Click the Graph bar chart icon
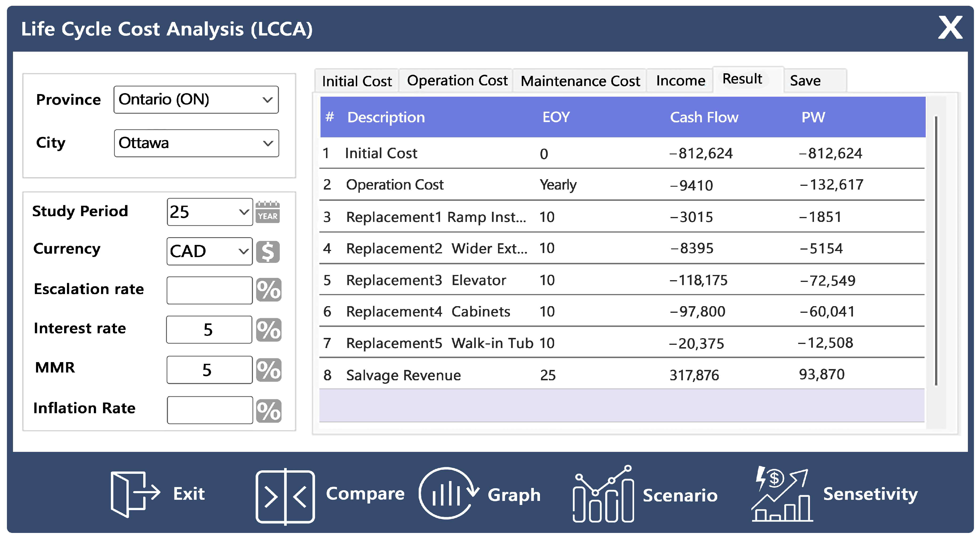 pos(447,494)
